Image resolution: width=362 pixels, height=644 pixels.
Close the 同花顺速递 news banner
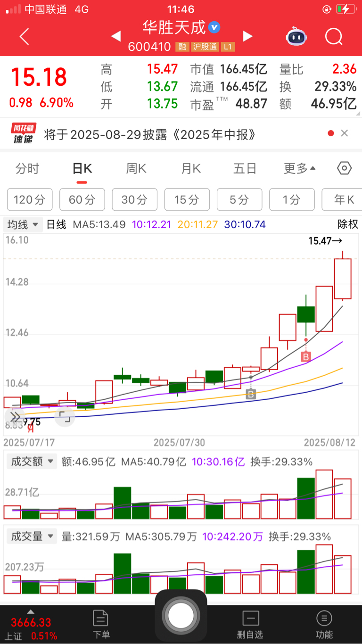[345, 133]
